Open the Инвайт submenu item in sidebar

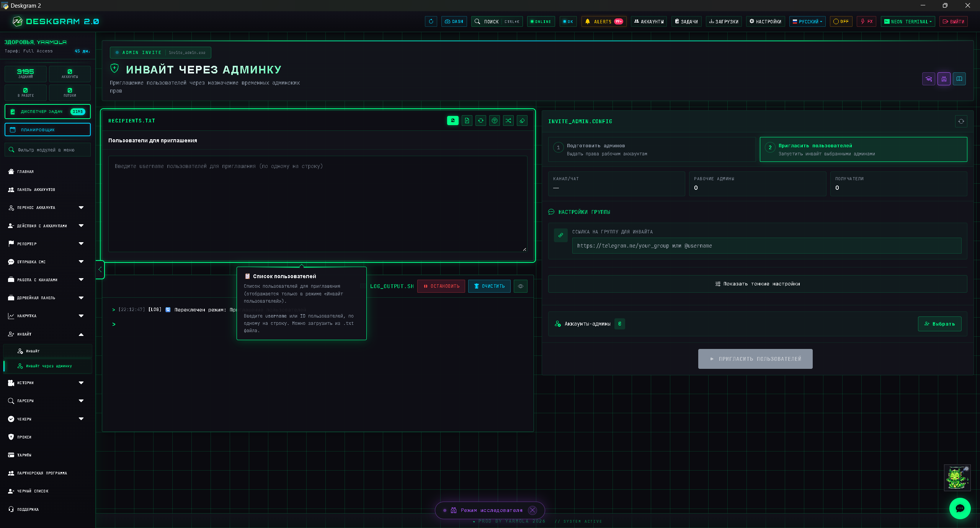point(47,351)
